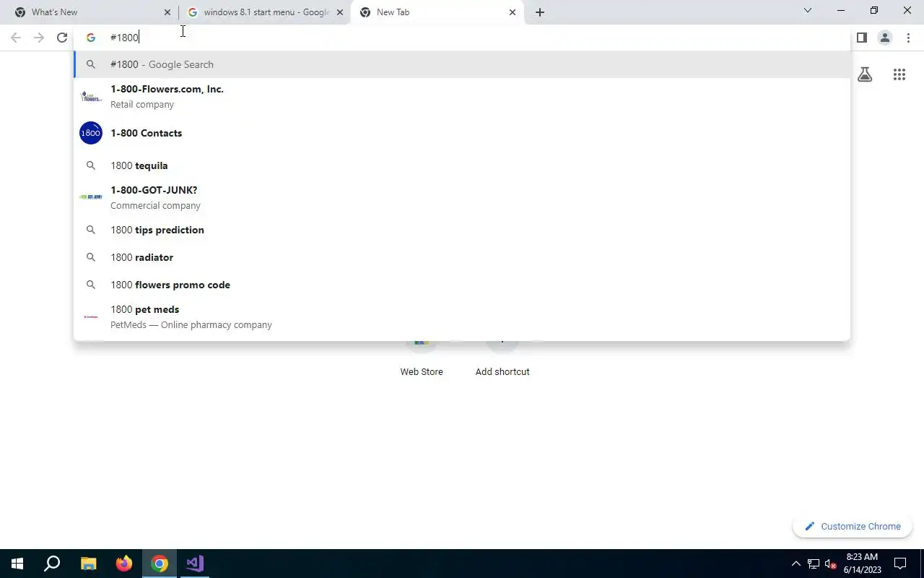Click the Chrome taskbar icon

point(160,564)
